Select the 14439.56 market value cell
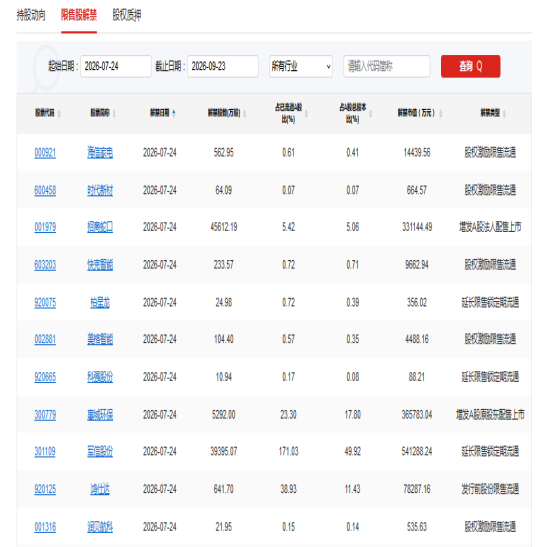The height and width of the screenshot is (547, 548). [x=417, y=153]
